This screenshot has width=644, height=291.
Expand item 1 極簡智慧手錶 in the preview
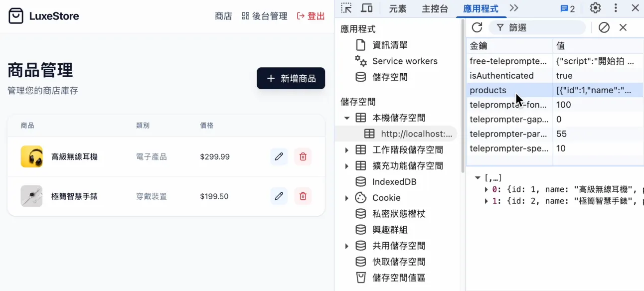pyautogui.click(x=486, y=201)
